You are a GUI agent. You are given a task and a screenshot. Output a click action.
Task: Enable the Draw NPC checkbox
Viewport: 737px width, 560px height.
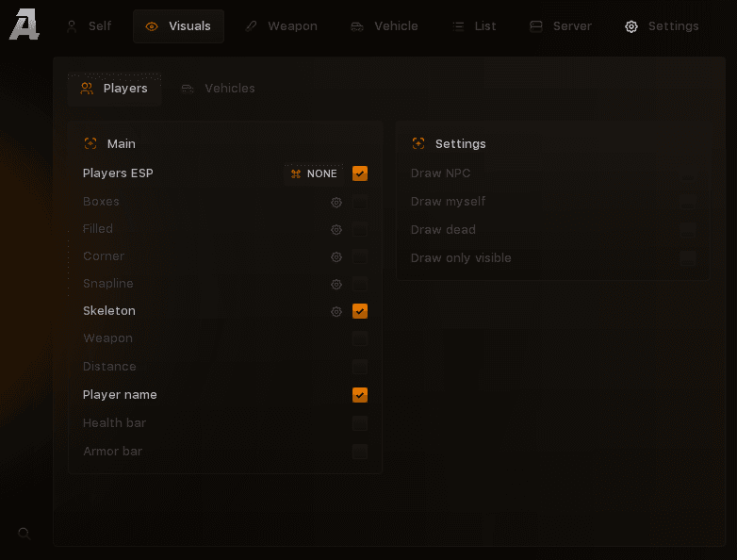point(688,173)
